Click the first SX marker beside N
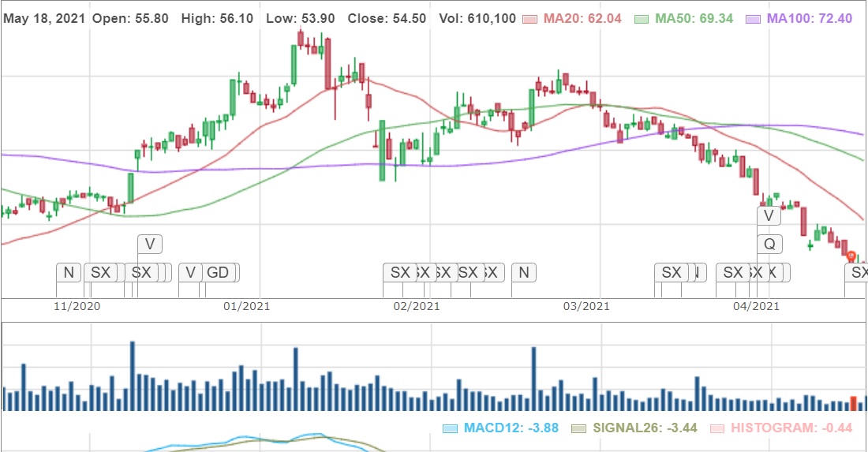This screenshot has height=452, width=868. coord(100,273)
